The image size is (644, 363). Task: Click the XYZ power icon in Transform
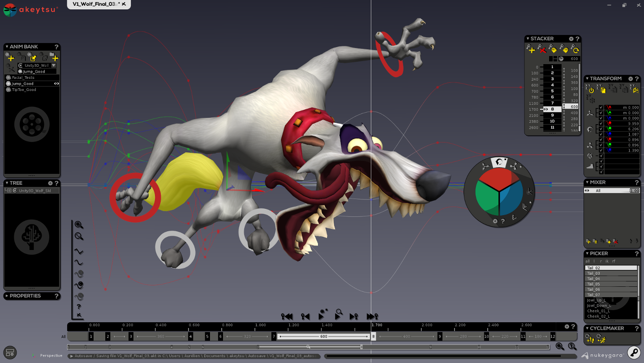click(x=590, y=89)
